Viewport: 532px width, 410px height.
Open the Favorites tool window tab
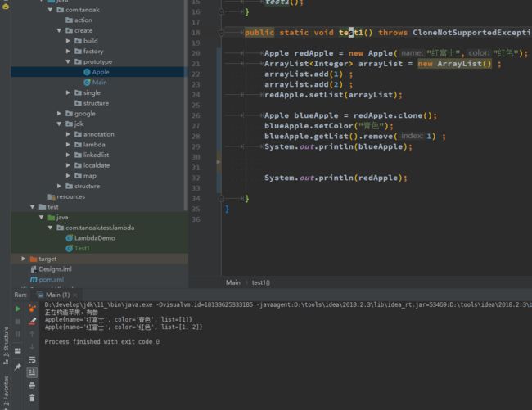(x=6, y=392)
